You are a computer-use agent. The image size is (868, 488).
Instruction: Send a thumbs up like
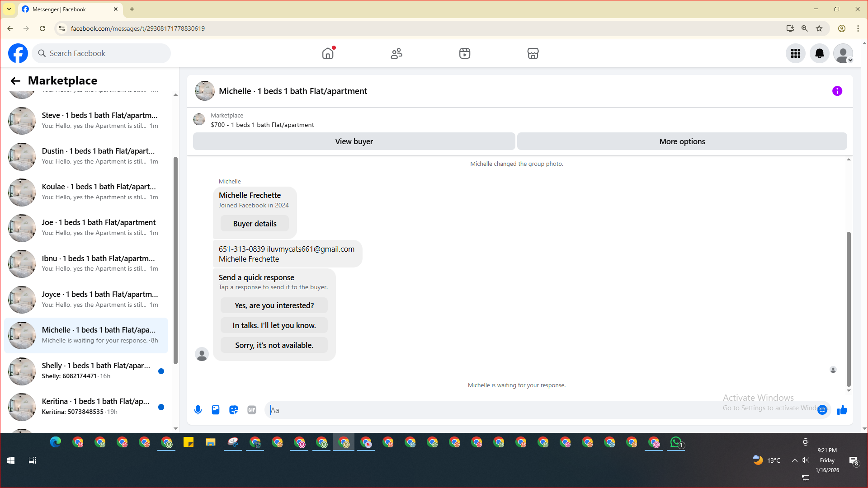[842, 410]
